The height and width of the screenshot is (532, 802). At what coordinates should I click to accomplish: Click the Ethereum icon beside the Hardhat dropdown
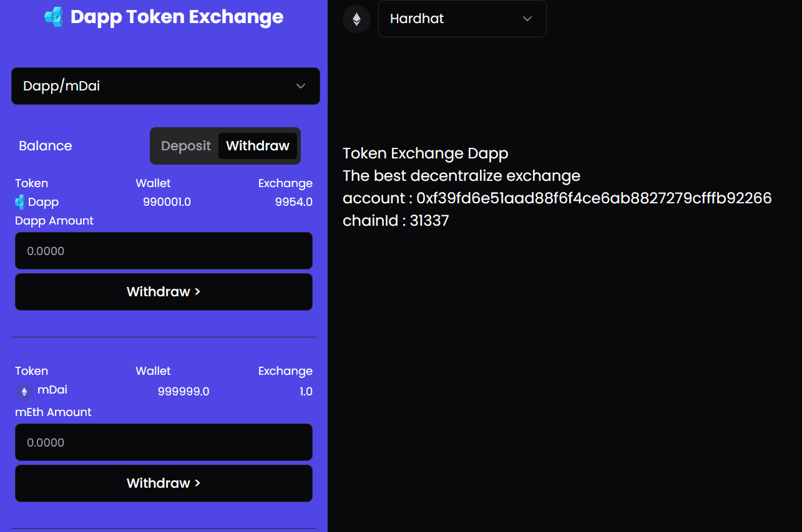pyautogui.click(x=356, y=19)
